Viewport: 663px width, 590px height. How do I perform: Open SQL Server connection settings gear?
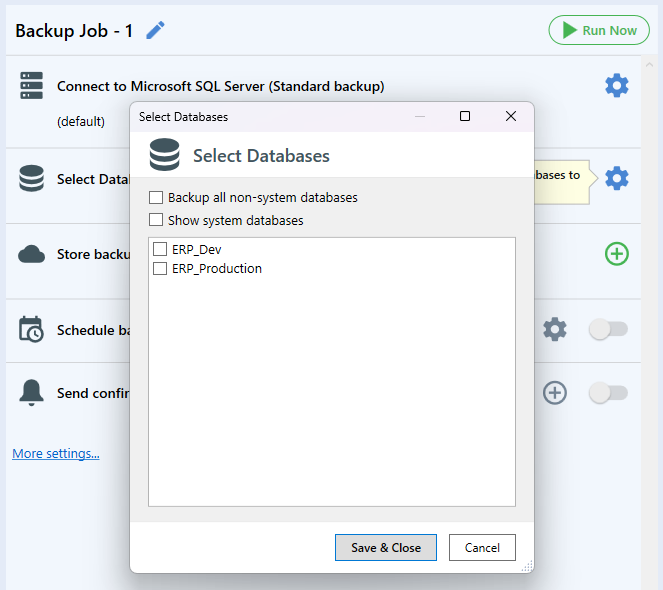616,86
